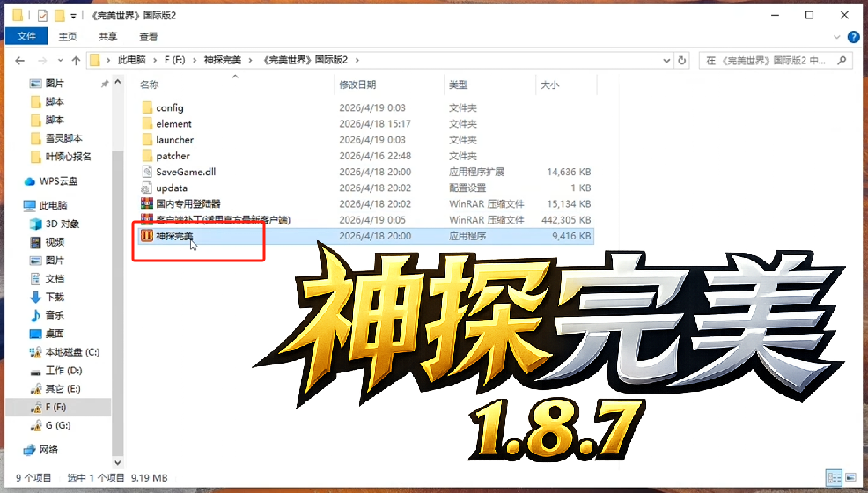Select the updata config file icon
The image size is (868, 493).
tap(147, 188)
